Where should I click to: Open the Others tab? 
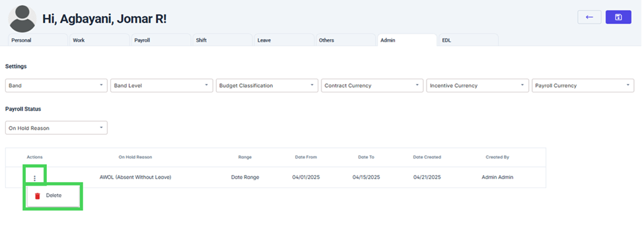tap(346, 40)
